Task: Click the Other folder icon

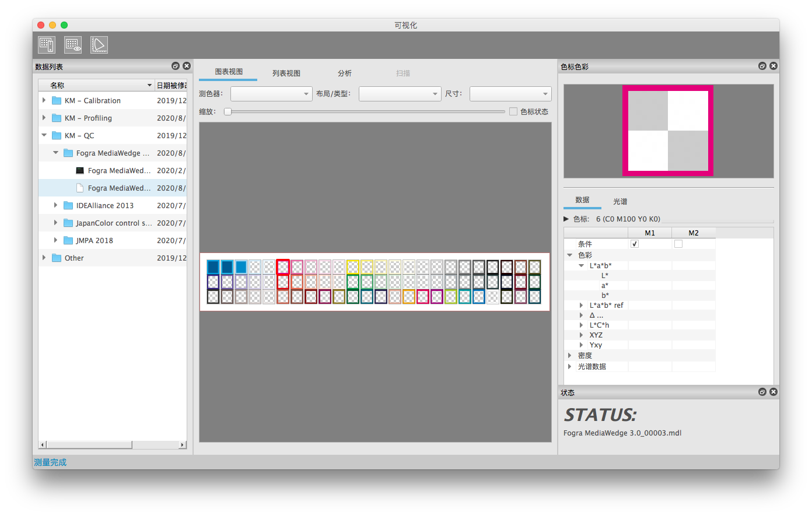Action: point(57,258)
